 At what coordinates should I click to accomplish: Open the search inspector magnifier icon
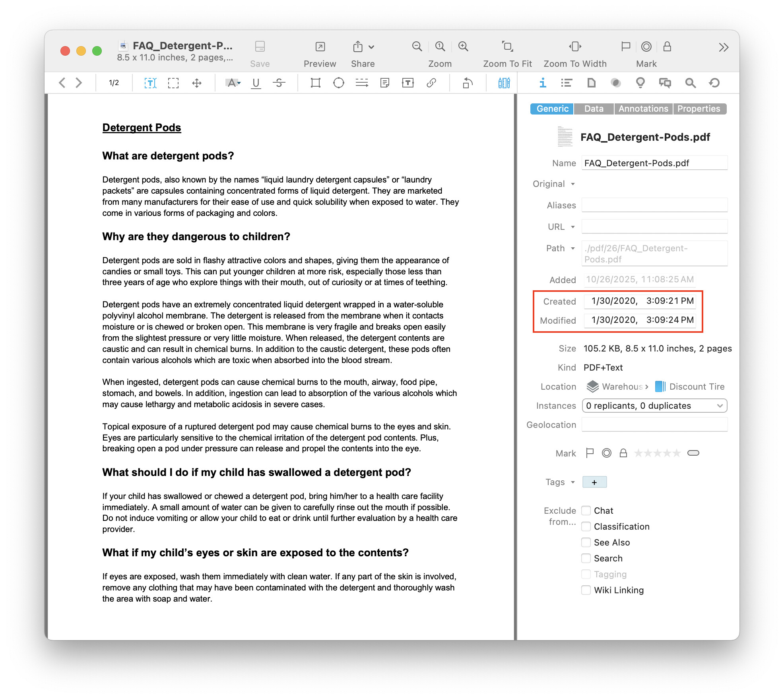[690, 83]
